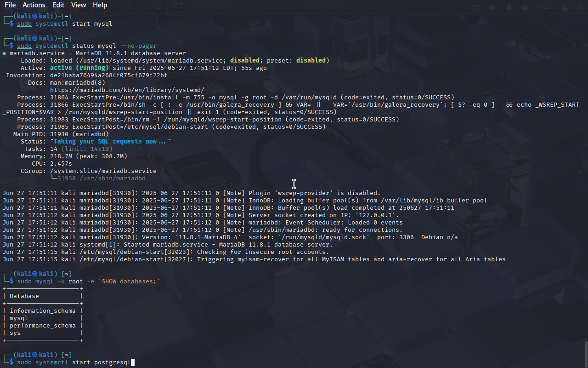Click the '/system.slice/mariadb.service' CGroup path
Viewport: 588px width, 368px height.
coord(103,171)
